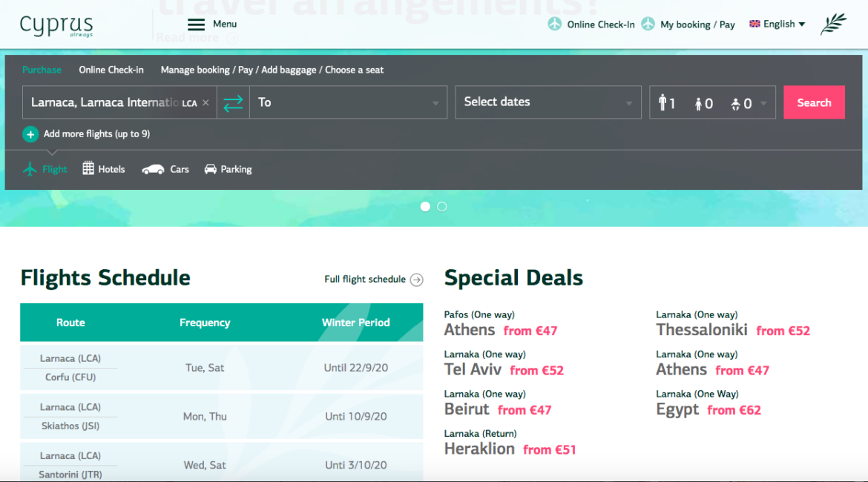868x482 pixels.
Task: Click the Winter Period column header
Action: [x=356, y=323]
